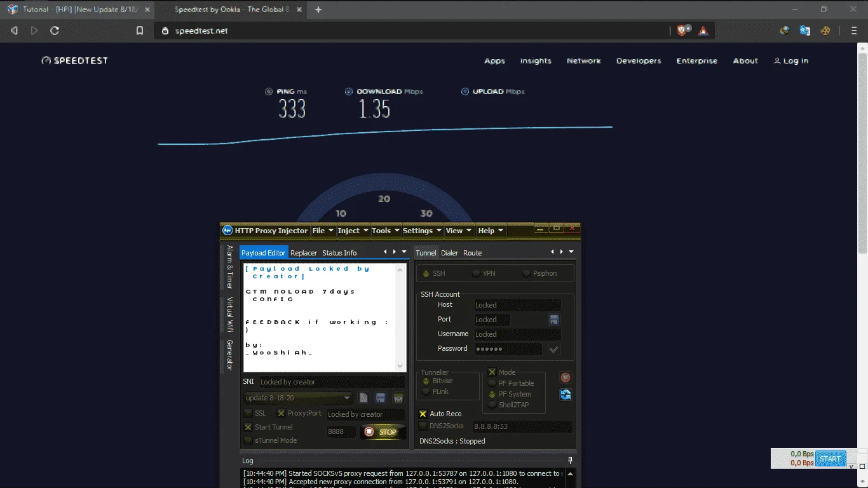This screenshot has width=868, height=488.
Task: Go forward in browser history
Action: (x=34, y=30)
